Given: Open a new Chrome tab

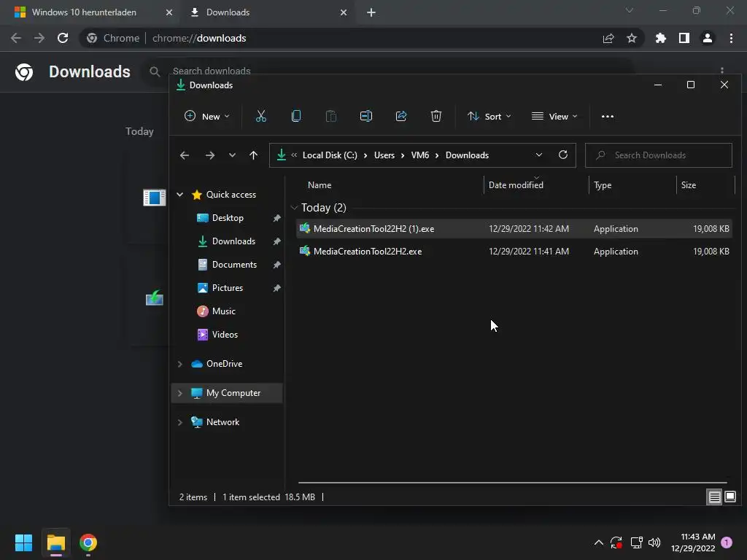Looking at the screenshot, I should (371, 12).
